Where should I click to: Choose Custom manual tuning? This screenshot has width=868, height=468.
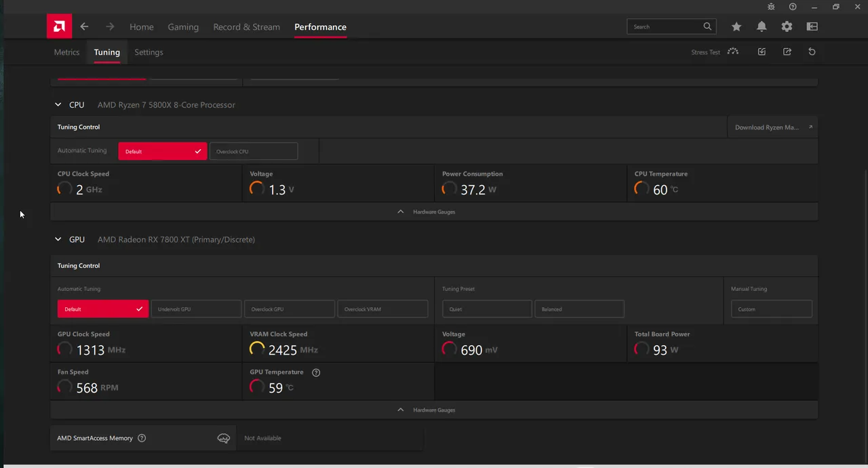pyautogui.click(x=771, y=309)
